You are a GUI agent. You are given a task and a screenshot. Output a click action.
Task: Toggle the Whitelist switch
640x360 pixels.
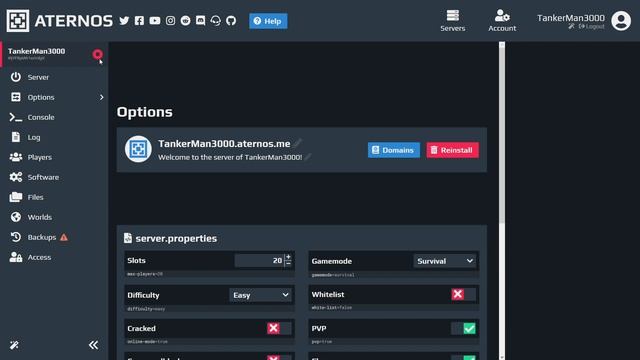point(463,294)
